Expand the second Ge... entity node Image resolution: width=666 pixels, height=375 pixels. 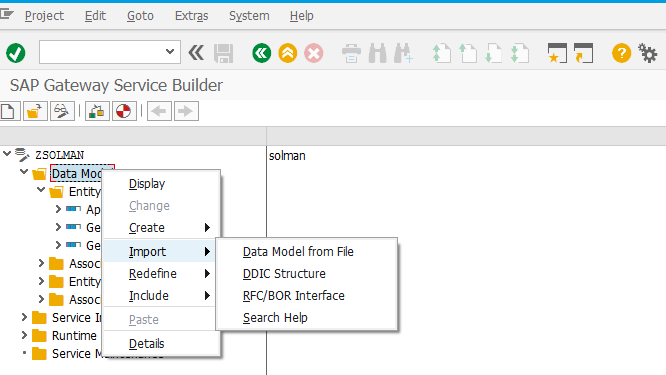(58, 245)
